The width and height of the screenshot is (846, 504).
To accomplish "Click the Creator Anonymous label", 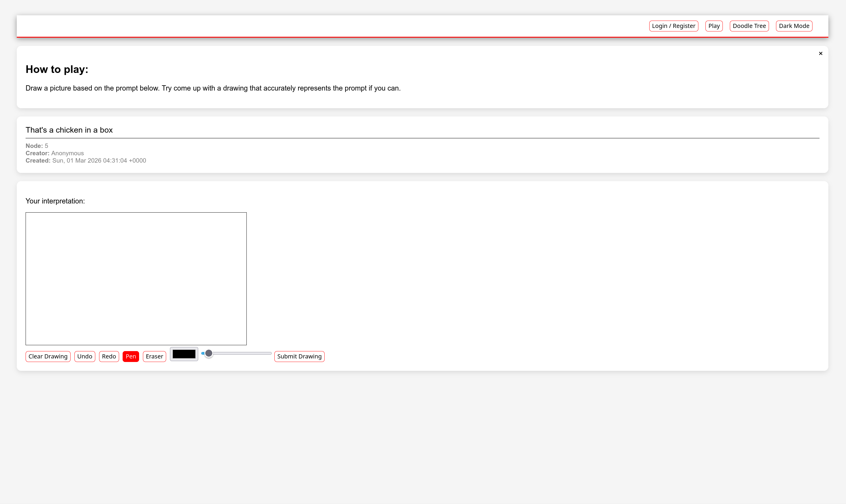I will tap(55, 153).
